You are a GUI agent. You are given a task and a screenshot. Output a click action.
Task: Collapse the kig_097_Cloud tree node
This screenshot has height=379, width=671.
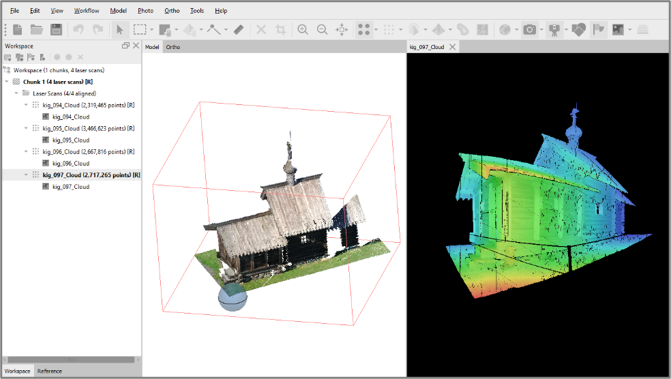pyautogui.click(x=26, y=175)
